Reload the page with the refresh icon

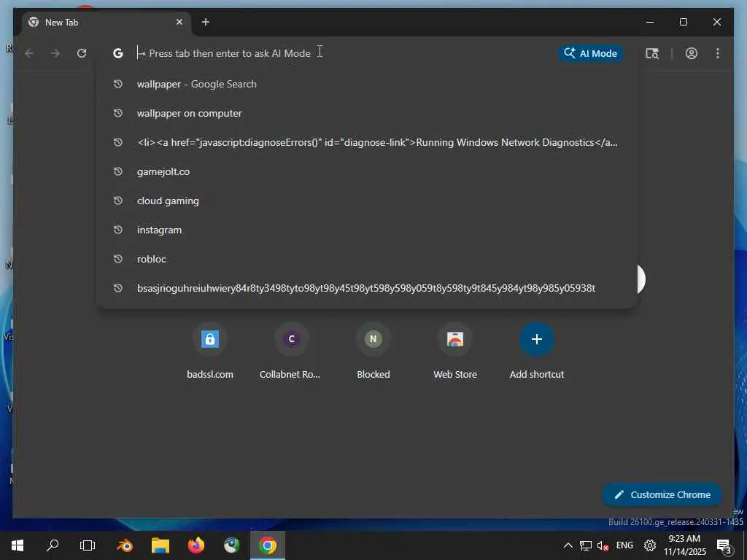click(82, 53)
